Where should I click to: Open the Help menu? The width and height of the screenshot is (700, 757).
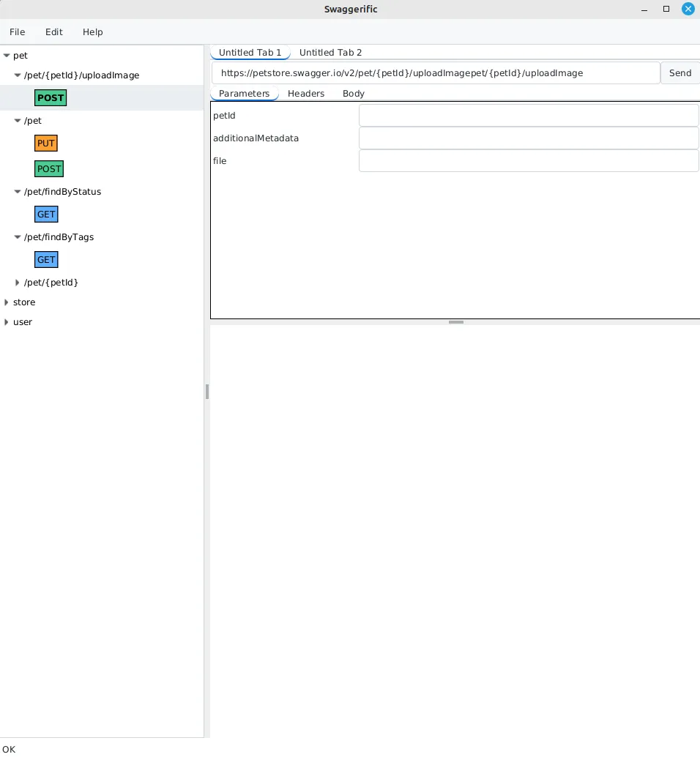tap(92, 31)
